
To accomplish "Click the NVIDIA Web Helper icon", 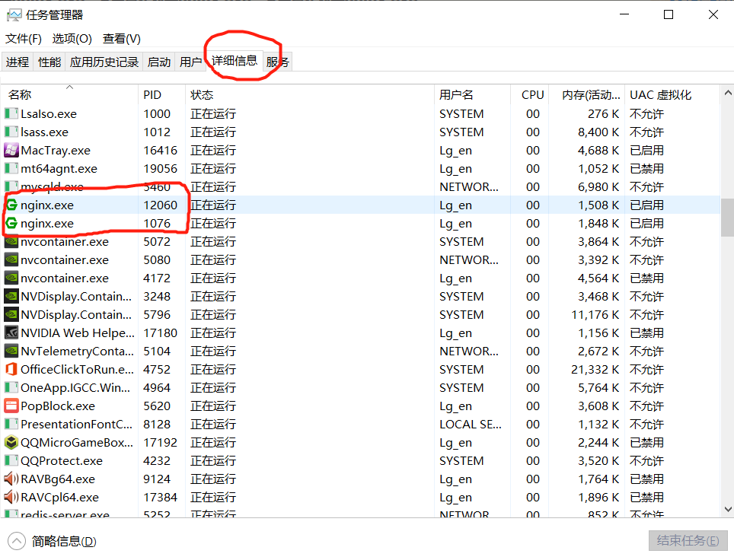I will click(x=11, y=332).
